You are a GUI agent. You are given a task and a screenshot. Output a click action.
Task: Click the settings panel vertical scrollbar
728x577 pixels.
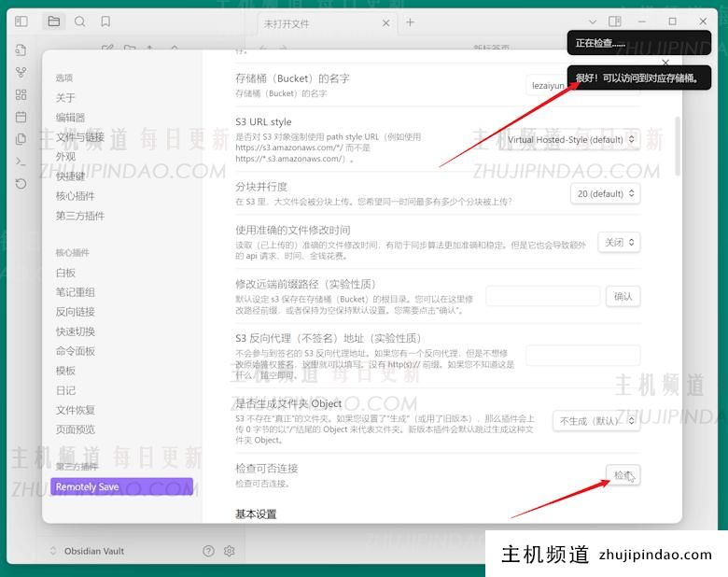678,147
